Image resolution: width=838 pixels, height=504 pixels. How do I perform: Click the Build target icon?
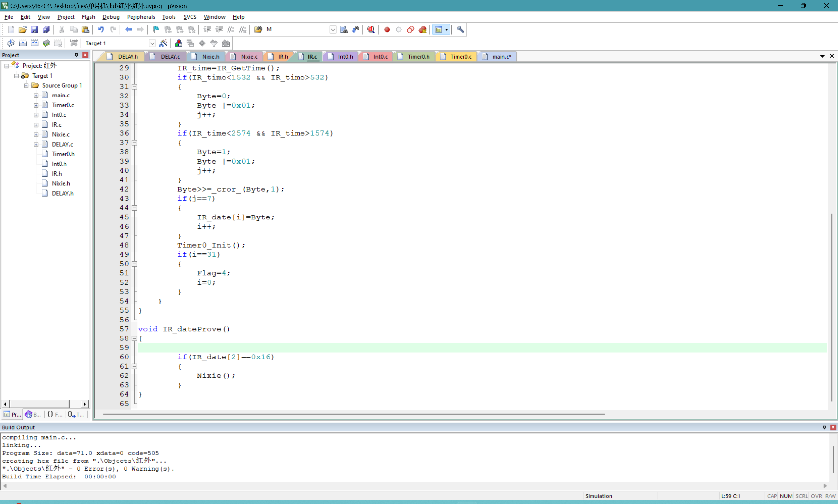coord(23,43)
